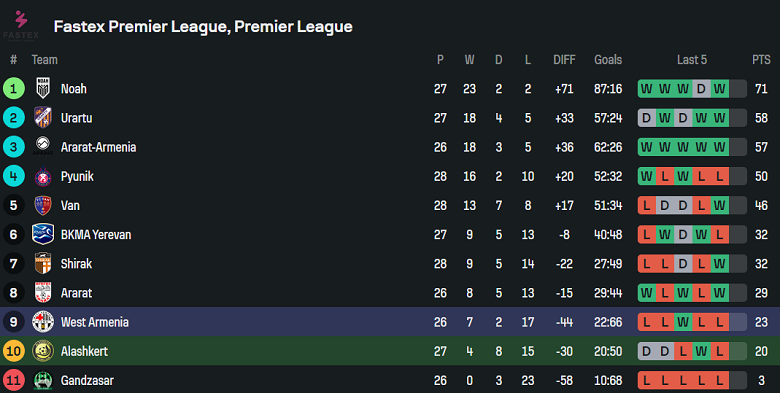The height and width of the screenshot is (393, 780).
Task: Click the Van club badge
Action: tap(43, 205)
